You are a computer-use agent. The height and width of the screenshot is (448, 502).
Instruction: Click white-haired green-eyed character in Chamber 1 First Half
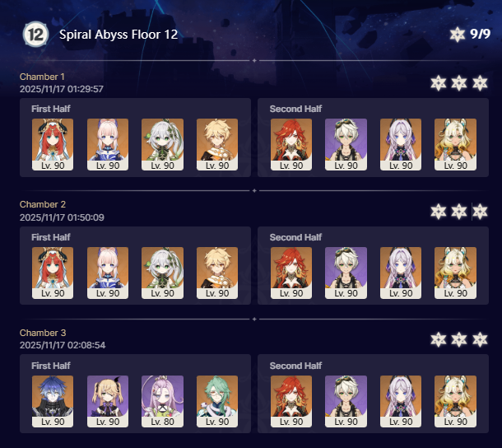162,144
